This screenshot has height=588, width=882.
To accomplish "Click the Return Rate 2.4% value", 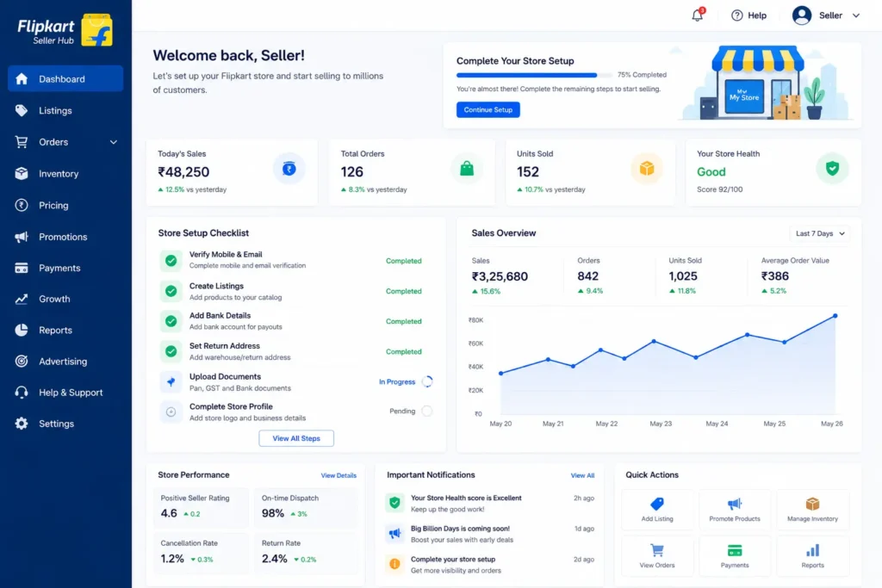I will [x=275, y=559].
